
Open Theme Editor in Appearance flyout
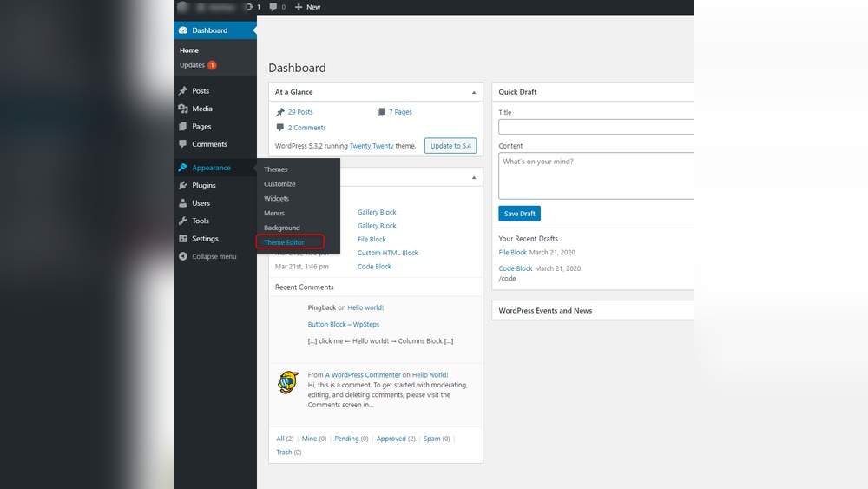pos(284,242)
